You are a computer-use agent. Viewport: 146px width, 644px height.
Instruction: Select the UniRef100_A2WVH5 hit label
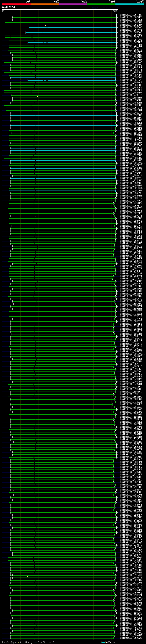[x=131, y=161]
